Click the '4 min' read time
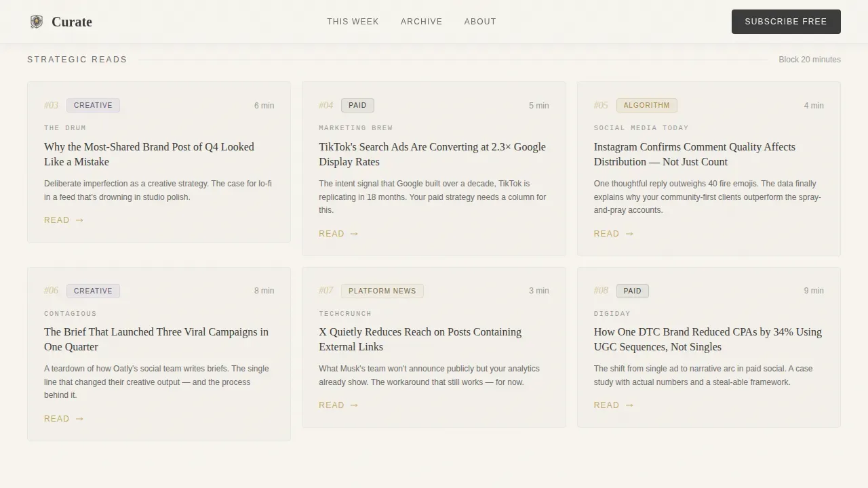 click(x=814, y=106)
